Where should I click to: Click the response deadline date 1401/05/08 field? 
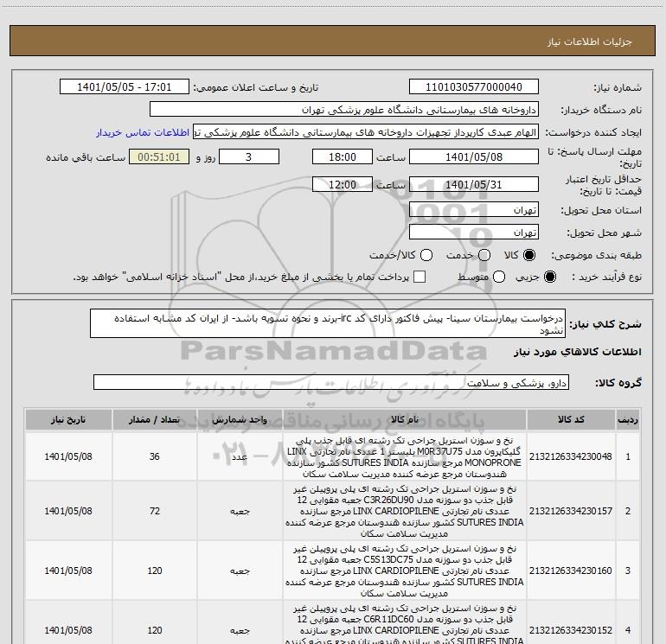coord(474,156)
